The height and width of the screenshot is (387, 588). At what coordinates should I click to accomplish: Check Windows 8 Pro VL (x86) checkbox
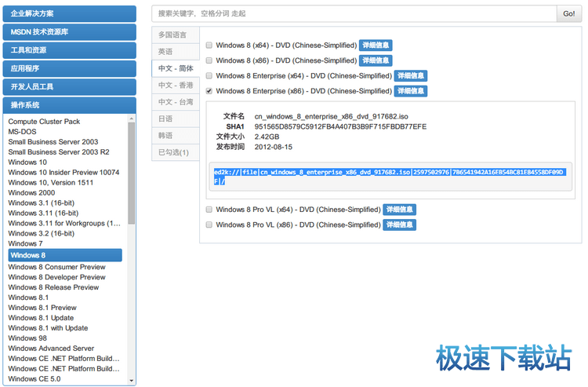[209, 225]
